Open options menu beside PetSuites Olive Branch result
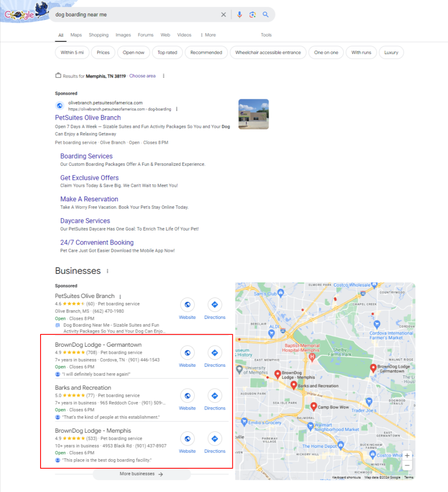The width and height of the screenshot is (448, 492). point(120,296)
